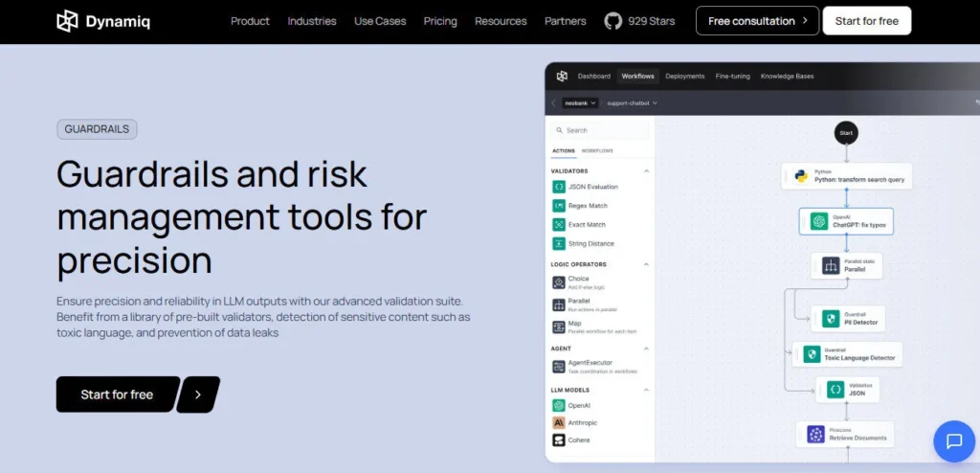Click the Pinecone Retrieve Documents node
The width and height of the screenshot is (980, 473).
point(845,434)
